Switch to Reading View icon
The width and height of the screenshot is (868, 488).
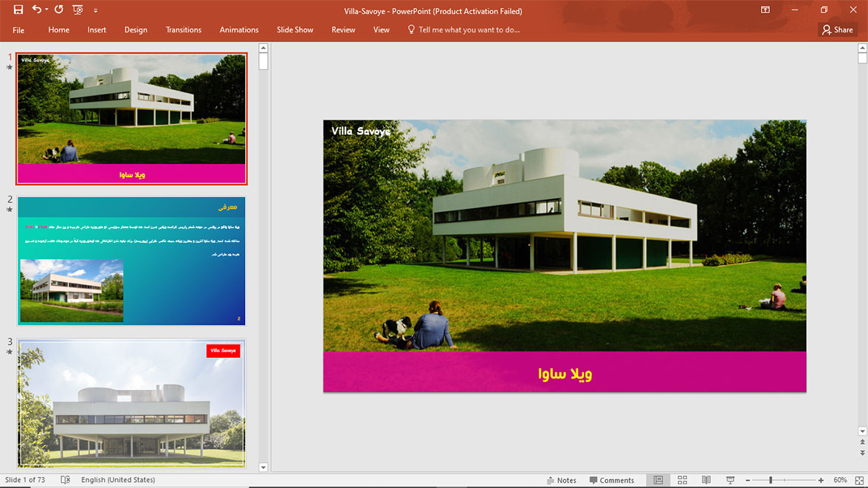tap(706, 480)
